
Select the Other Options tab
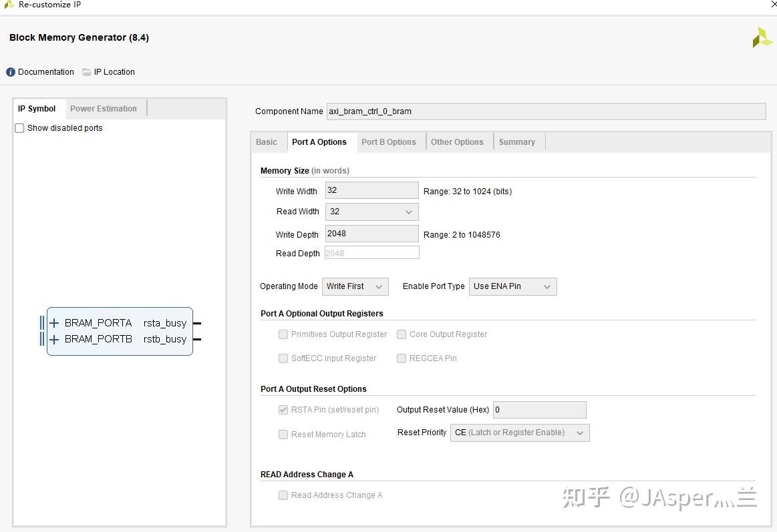(x=458, y=142)
